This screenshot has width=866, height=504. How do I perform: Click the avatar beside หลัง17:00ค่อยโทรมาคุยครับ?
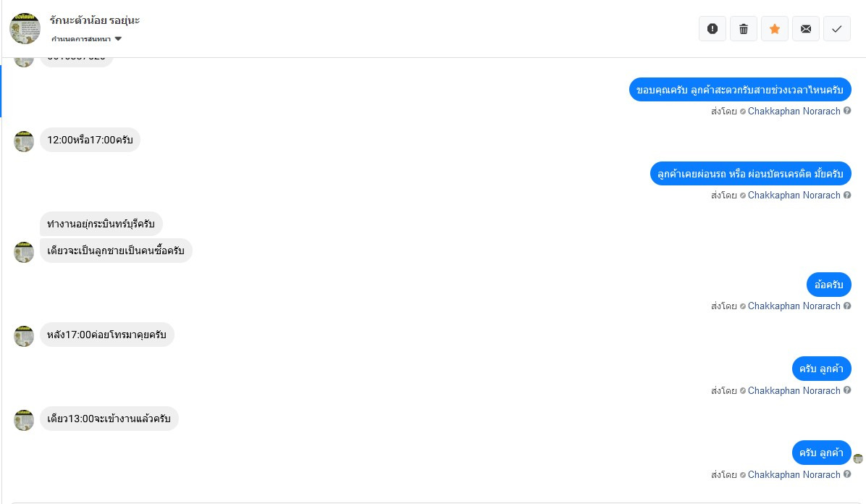[x=24, y=336]
